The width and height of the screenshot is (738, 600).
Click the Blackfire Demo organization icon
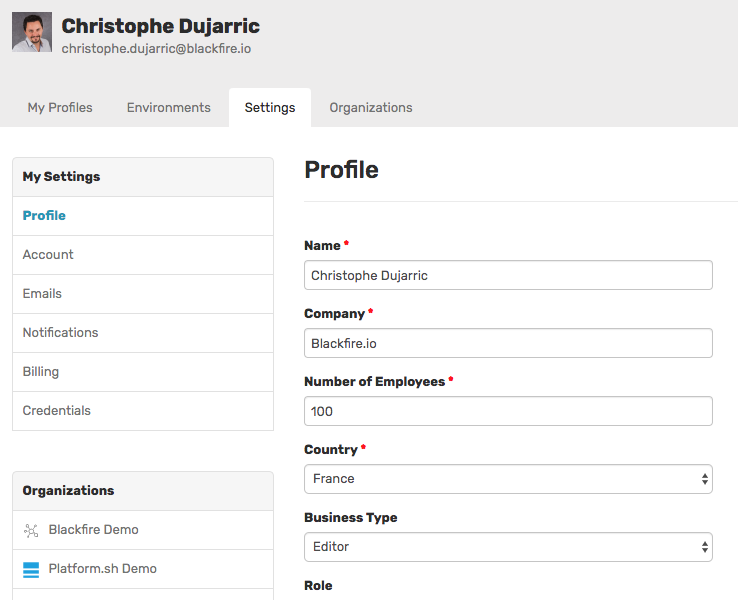[31, 530]
